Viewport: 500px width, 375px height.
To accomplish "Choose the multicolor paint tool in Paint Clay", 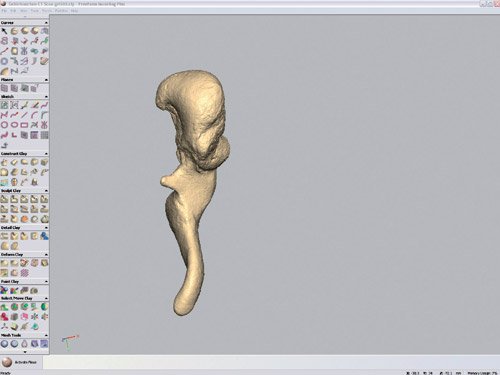I will coord(4,290).
